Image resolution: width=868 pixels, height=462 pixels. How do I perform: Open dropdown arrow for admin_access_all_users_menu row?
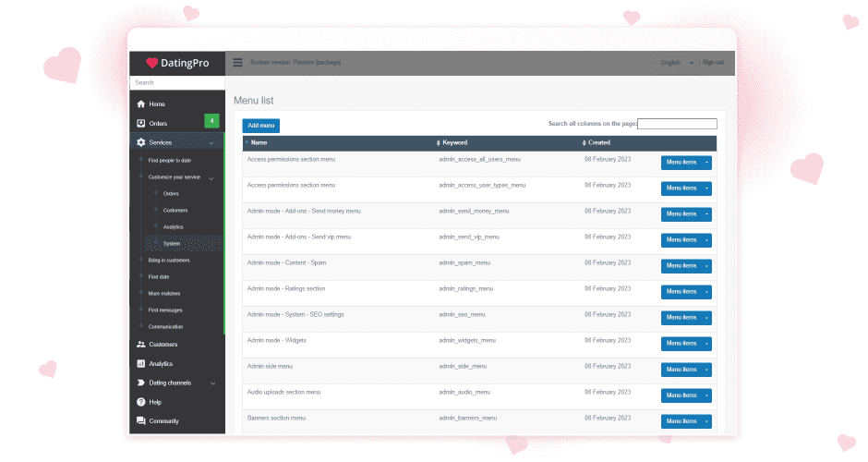click(x=706, y=163)
